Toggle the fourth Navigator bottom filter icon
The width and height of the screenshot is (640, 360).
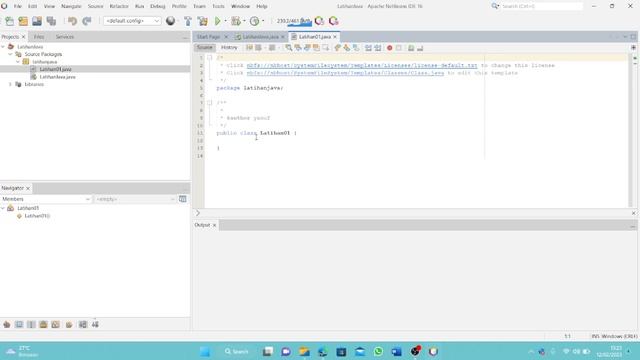pyautogui.click(x=43, y=324)
